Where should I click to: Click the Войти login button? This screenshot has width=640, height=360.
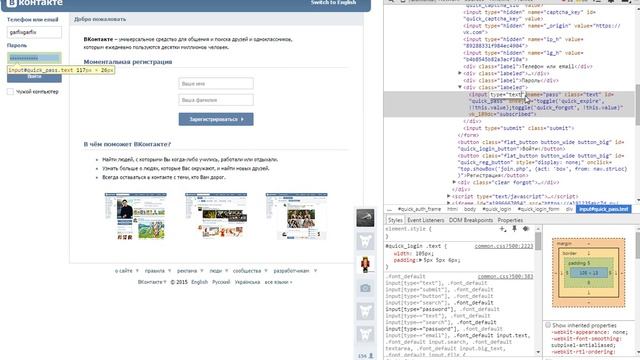click(34, 77)
